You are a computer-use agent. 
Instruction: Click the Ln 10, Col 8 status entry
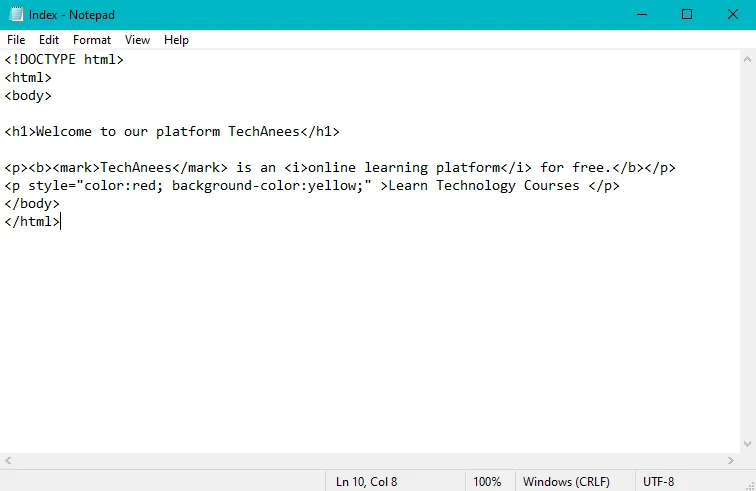click(x=366, y=481)
